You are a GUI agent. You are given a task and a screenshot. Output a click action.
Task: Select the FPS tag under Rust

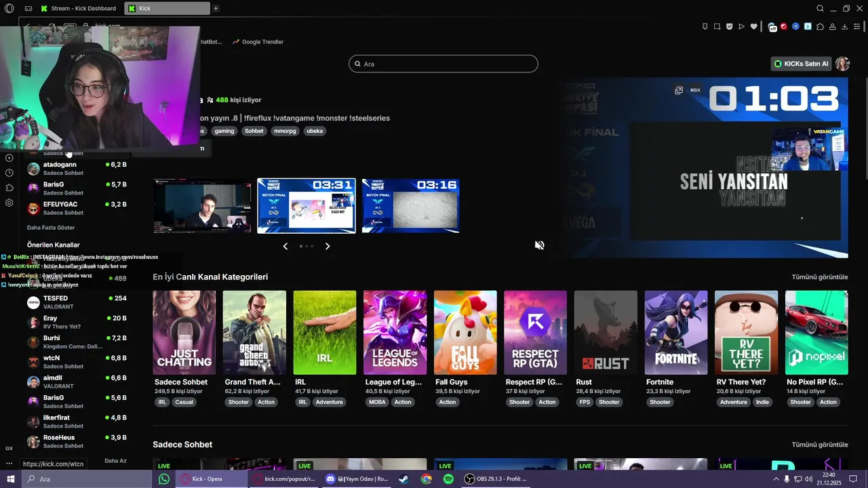(585, 402)
